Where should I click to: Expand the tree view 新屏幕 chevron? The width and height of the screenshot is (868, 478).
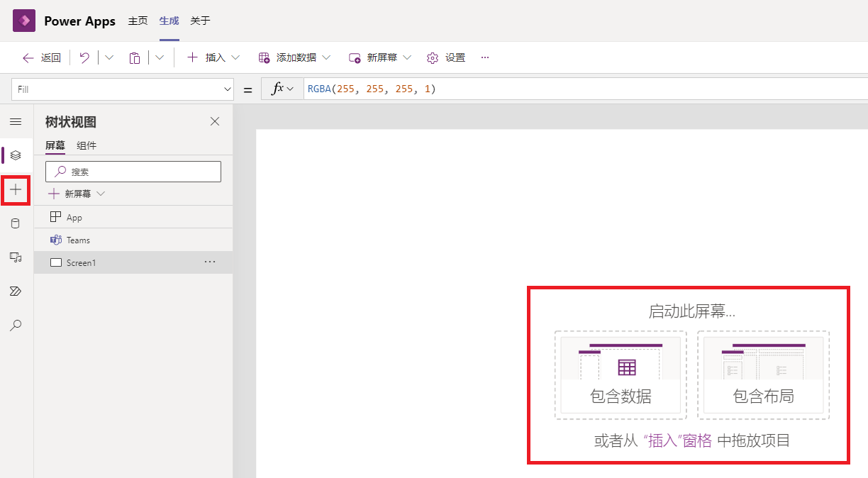(101, 194)
